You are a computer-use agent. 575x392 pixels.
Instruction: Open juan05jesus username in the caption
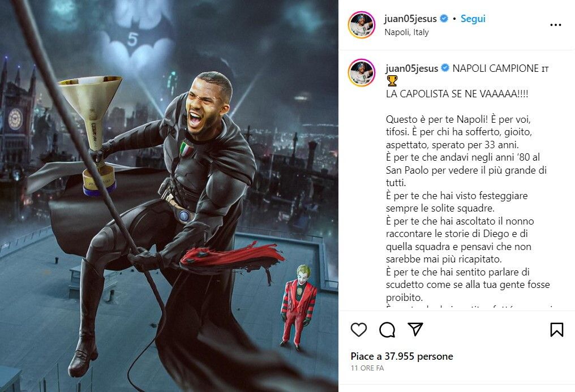pos(412,68)
